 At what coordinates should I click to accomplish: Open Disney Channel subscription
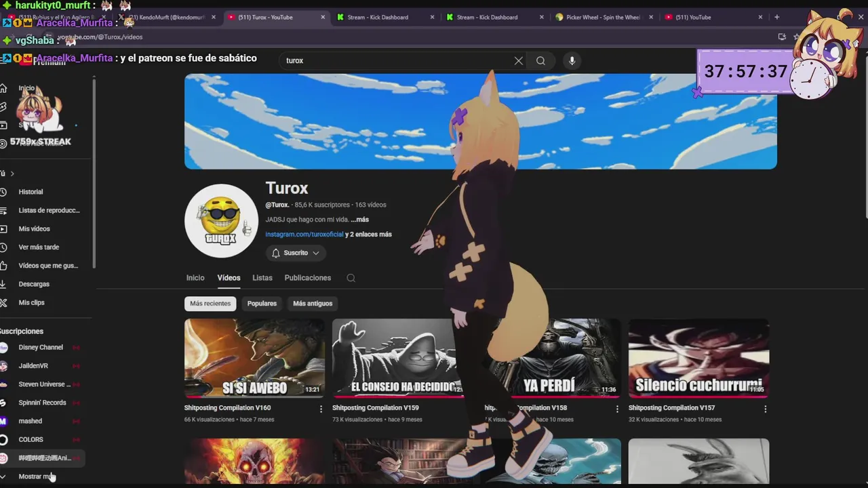[x=42, y=347]
